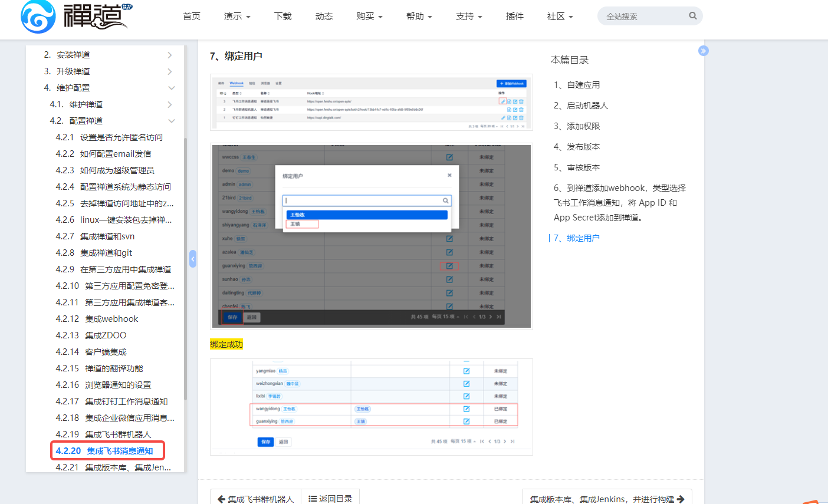
Task: Open the 插件 navigation item
Action: click(x=514, y=17)
